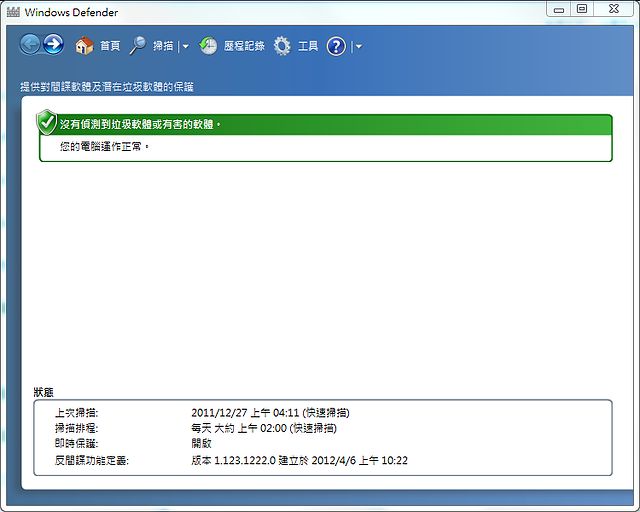This screenshot has height=512, width=640.
Task: Open Help question mark icon
Action: tap(336, 46)
